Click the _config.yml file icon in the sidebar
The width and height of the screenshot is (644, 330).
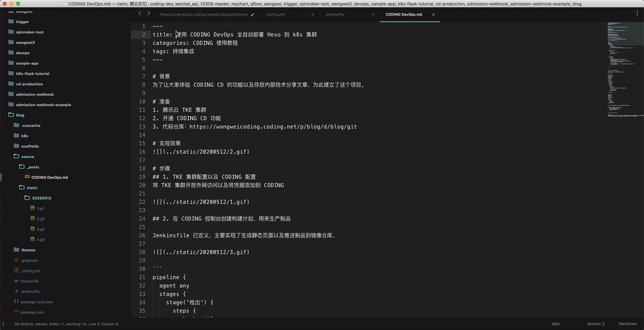[17, 270]
